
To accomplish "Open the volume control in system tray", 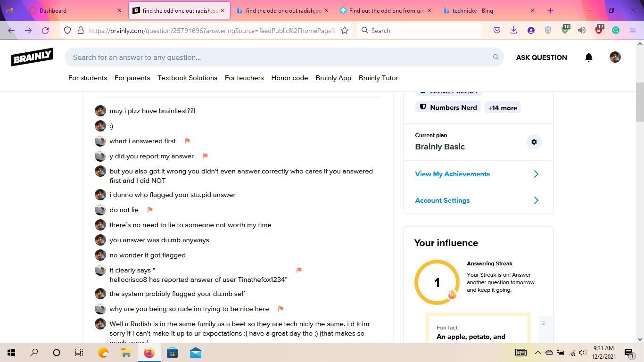I will click(583, 353).
